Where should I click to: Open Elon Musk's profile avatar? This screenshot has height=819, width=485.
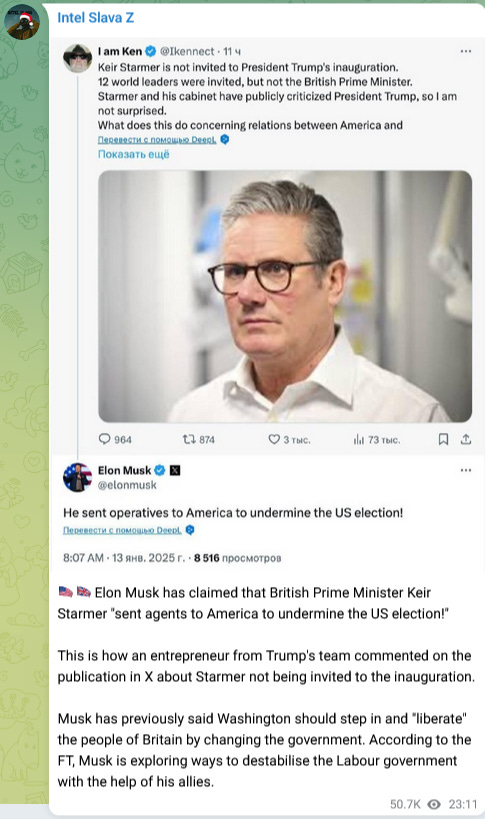tap(77, 477)
